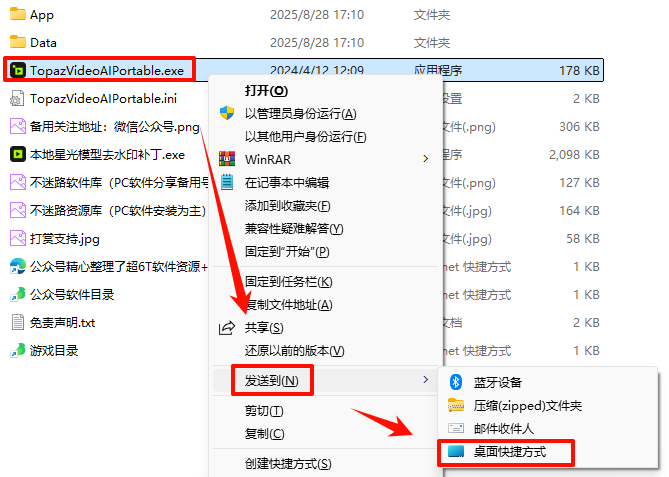Click the Notepad icon beside 在记事本中编辑

coord(227,182)
